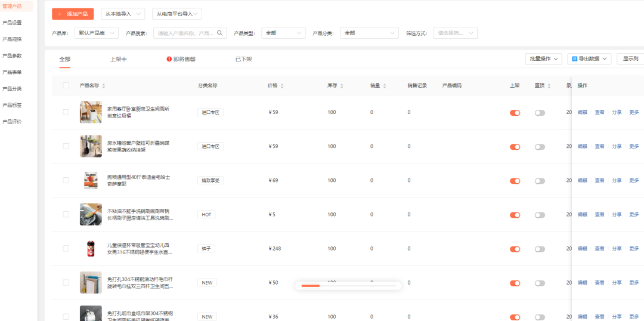Toggle 置顶 switch for the ¥248 保温杯 row
This screenshot has width=644, height=321.
tap(540, 249)
